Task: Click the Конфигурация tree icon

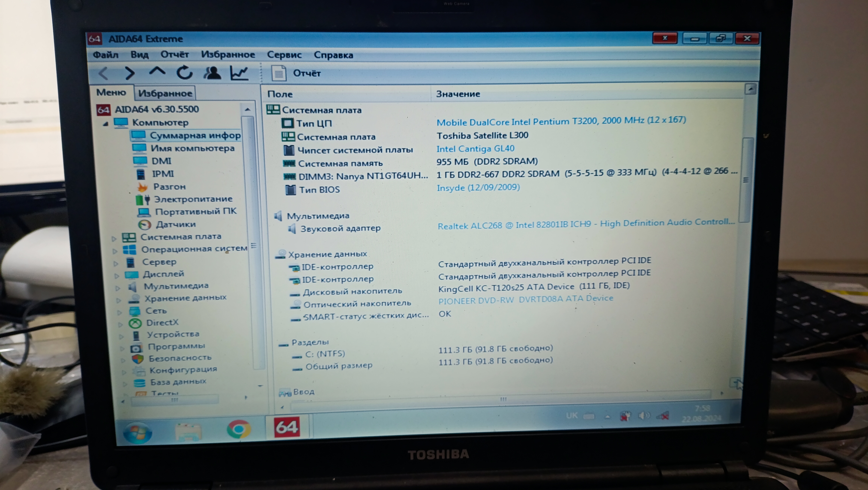Action: pyautogui.click(x=139, y=371)
